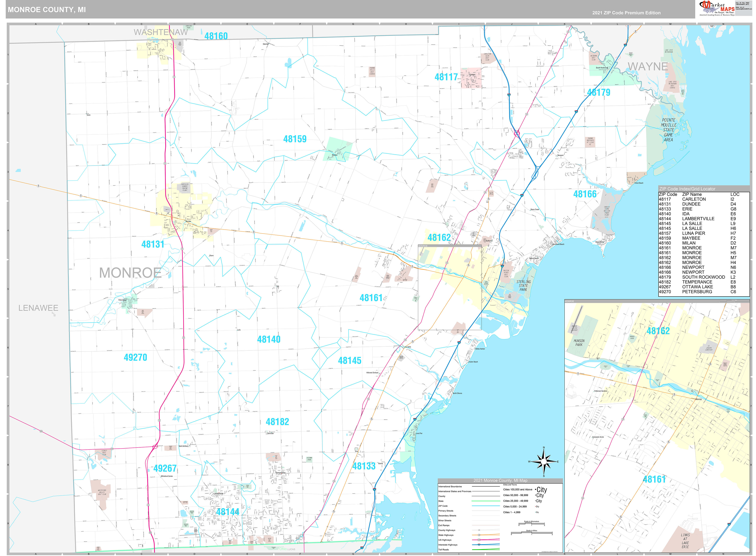The image size is (756, 556).
Task: Select the 48117 CARLETON index row
Action: pyautogui.click(x=703, y=199)
